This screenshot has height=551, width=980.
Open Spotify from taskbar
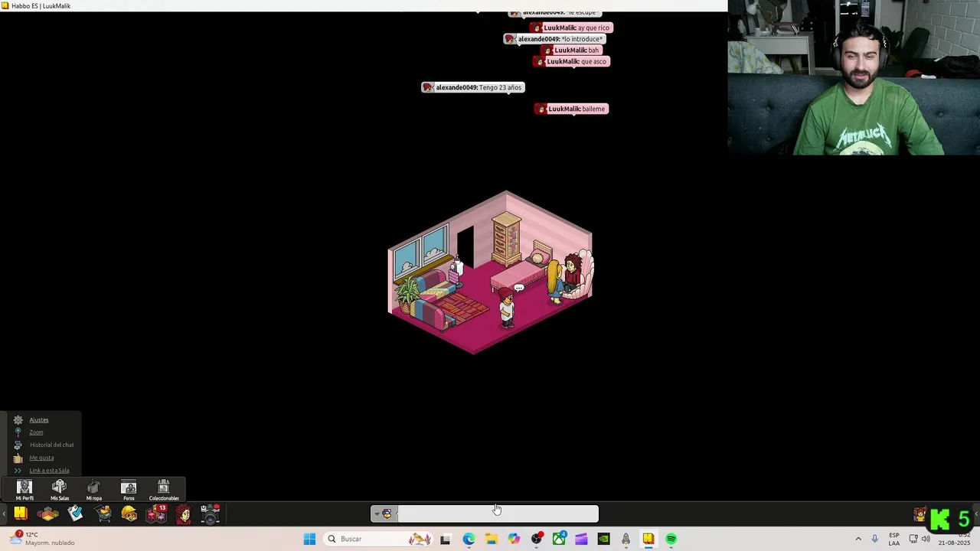click(671, 539)
